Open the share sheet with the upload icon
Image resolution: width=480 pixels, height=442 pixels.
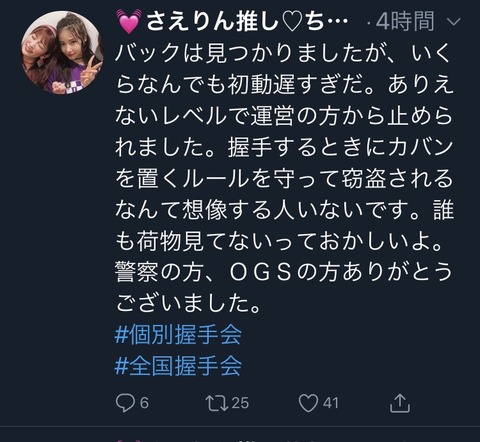tap(400, 403)
